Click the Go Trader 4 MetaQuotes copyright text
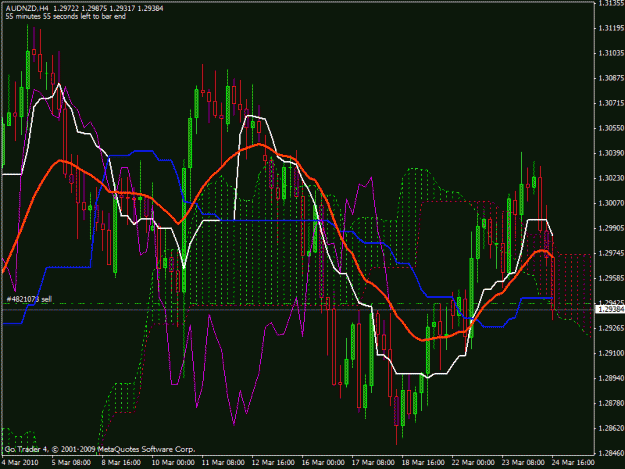The height and width of the screenshot is (469, 625). 100,449
